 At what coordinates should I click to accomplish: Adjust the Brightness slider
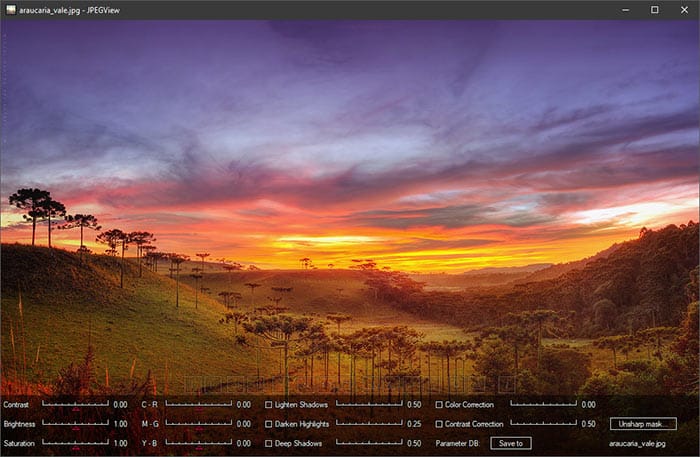point(75,424)
